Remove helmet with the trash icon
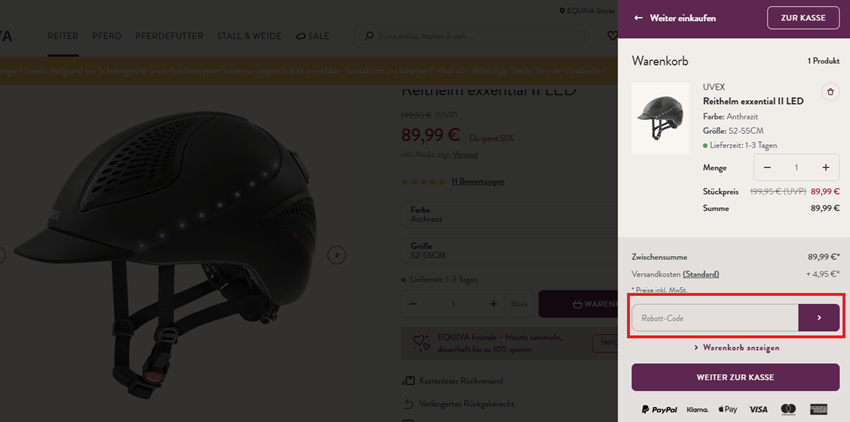The image size is (850, 422). point(829,92)
